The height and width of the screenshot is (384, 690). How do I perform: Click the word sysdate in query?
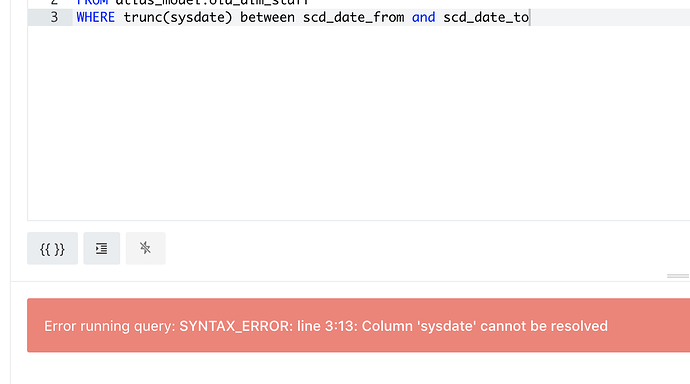(197, 18)
